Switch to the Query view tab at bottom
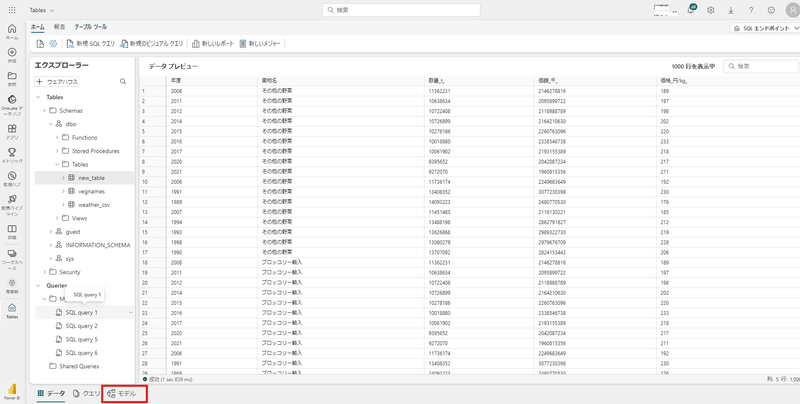 pyautogui.click(x=86, y=393)
